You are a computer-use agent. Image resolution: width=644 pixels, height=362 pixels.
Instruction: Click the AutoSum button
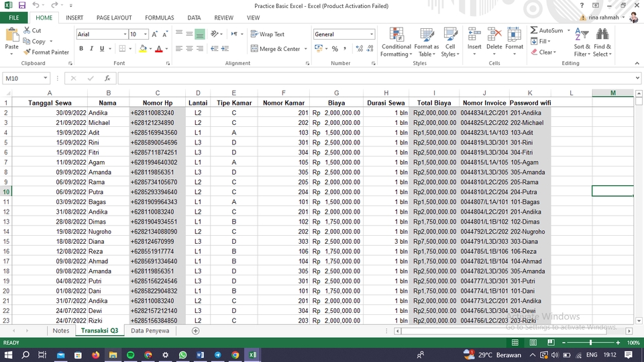tap(547, 30)
